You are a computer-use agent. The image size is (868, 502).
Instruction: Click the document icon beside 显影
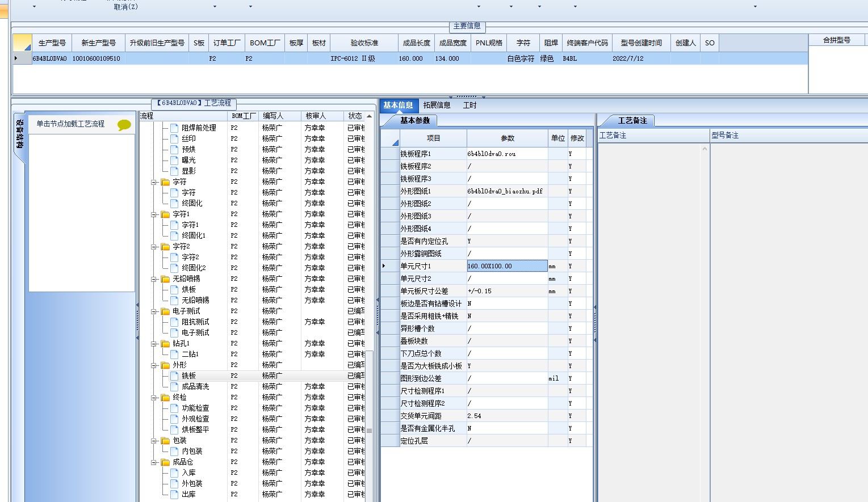(175, 171)
